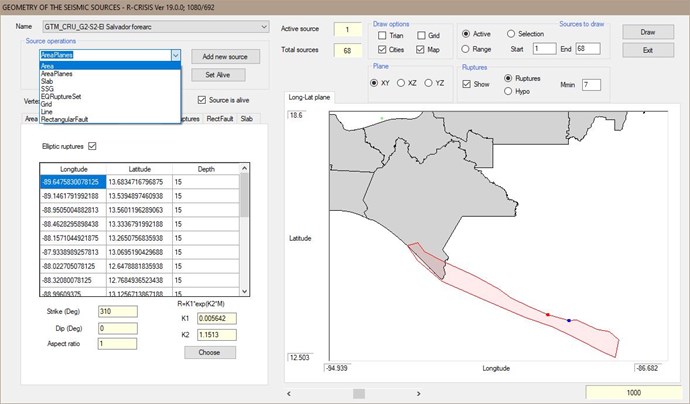Click the Depth column header

coord(206,169)
